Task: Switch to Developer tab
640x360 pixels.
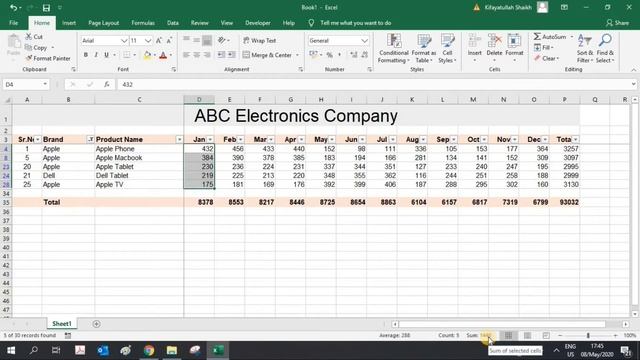Action: tap(258, 23)
